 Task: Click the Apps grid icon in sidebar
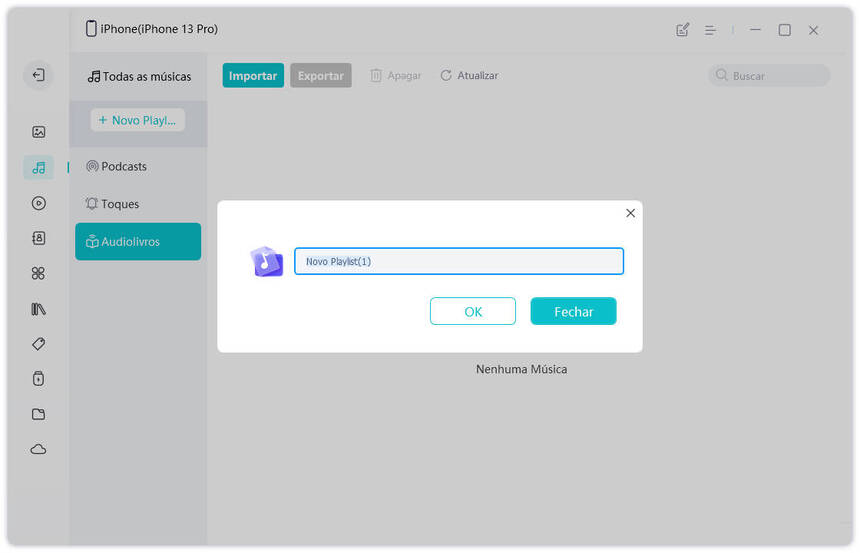(38, 273)
